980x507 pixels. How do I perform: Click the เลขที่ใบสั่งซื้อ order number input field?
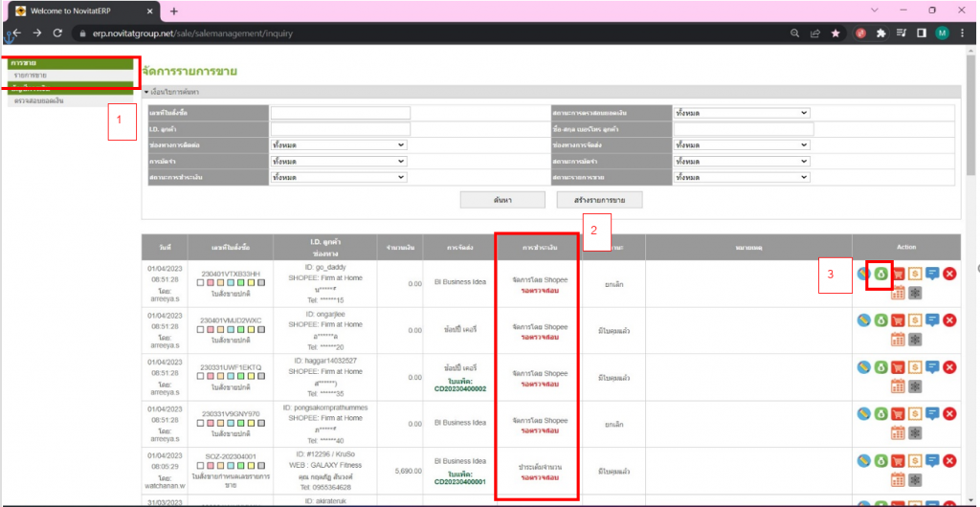[340, 112]
